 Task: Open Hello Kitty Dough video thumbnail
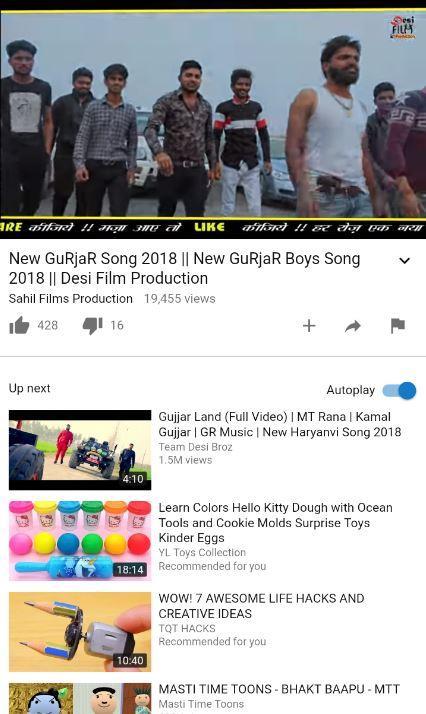(80, 541)
